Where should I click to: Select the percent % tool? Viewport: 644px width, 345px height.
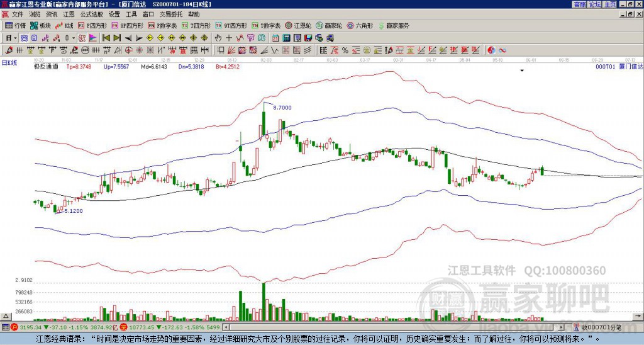[345, 50]
